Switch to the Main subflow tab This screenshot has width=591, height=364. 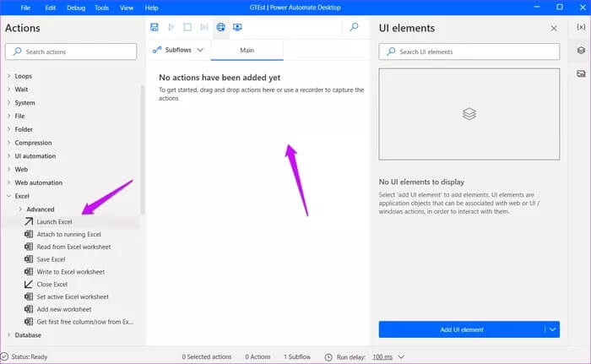point(247,50)
